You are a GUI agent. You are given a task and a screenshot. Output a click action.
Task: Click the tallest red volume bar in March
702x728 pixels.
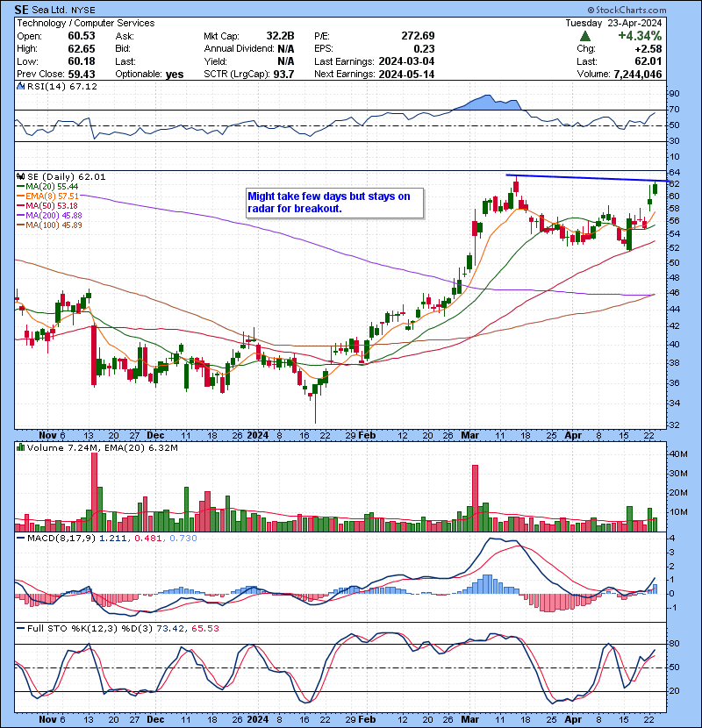tap(475, 498)
